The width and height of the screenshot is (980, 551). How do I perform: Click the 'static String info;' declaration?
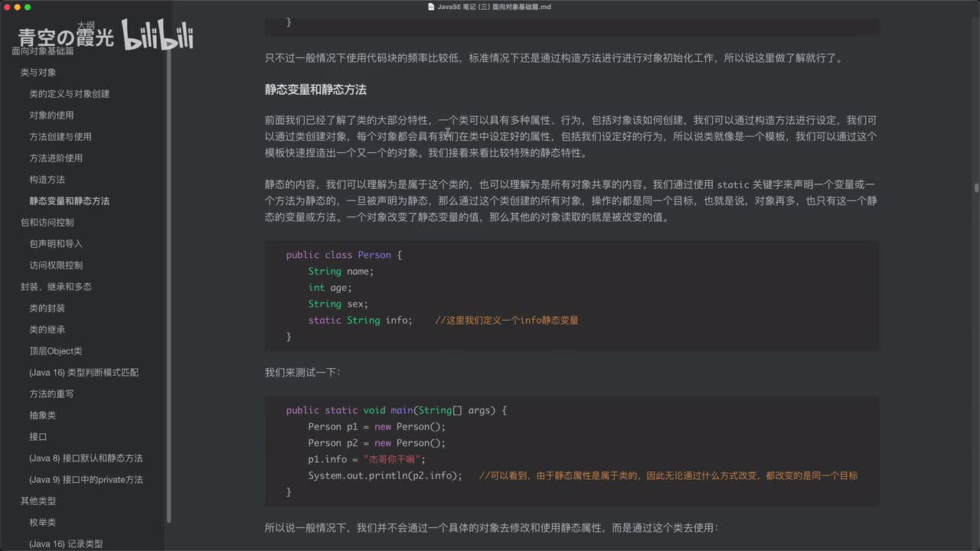pos(360,320)
